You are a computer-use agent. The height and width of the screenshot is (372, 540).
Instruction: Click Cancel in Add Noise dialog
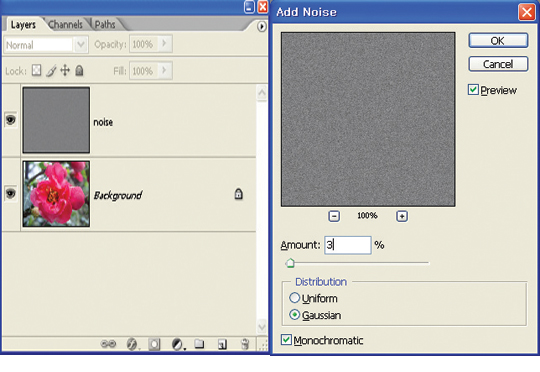tap(498, 64)
